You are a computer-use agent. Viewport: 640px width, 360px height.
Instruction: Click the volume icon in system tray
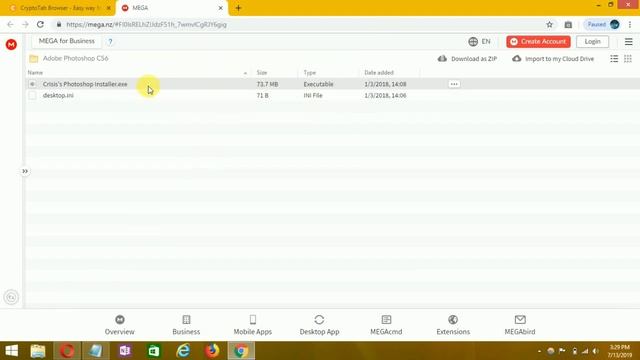(596, 351)
